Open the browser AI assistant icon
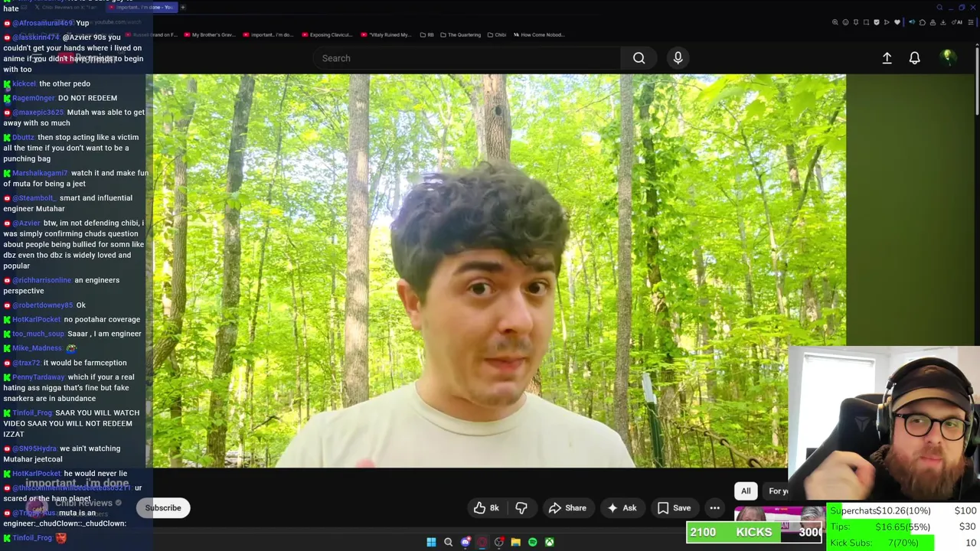The image size is (980, 551). pos(957,22)
